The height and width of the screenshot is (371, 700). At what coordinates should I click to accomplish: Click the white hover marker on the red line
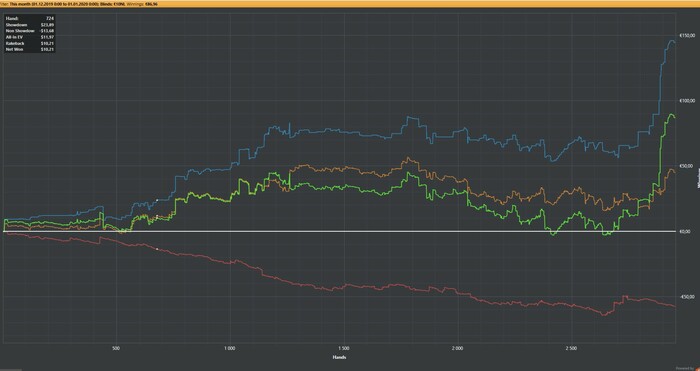click(x=157, y=249)
